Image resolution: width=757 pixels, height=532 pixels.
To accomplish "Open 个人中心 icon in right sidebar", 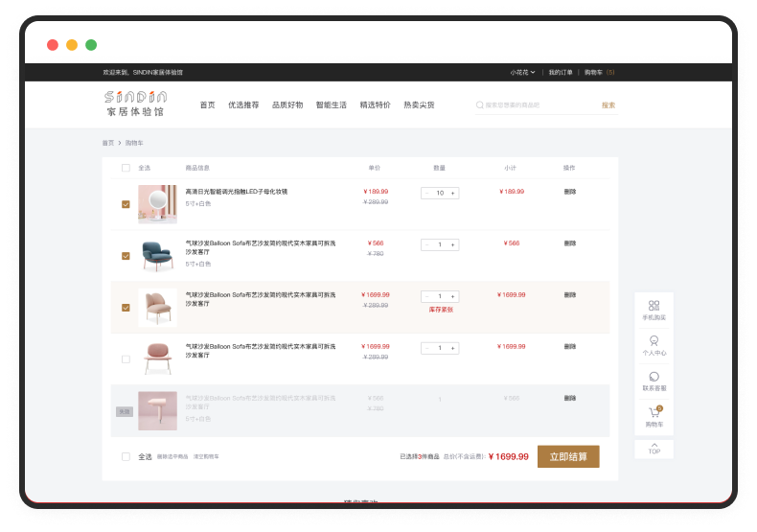I will click(654, 340).
